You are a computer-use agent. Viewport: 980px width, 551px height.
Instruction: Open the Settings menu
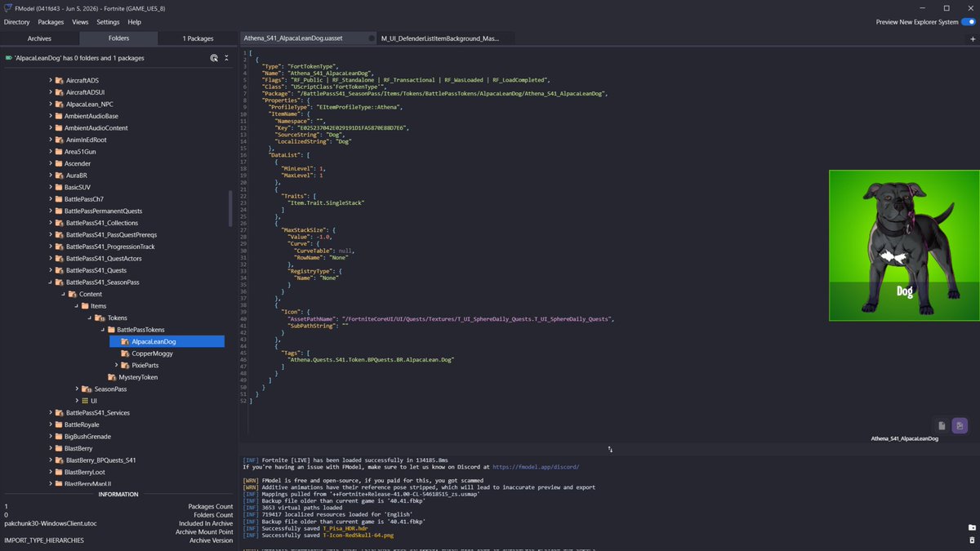108,22
